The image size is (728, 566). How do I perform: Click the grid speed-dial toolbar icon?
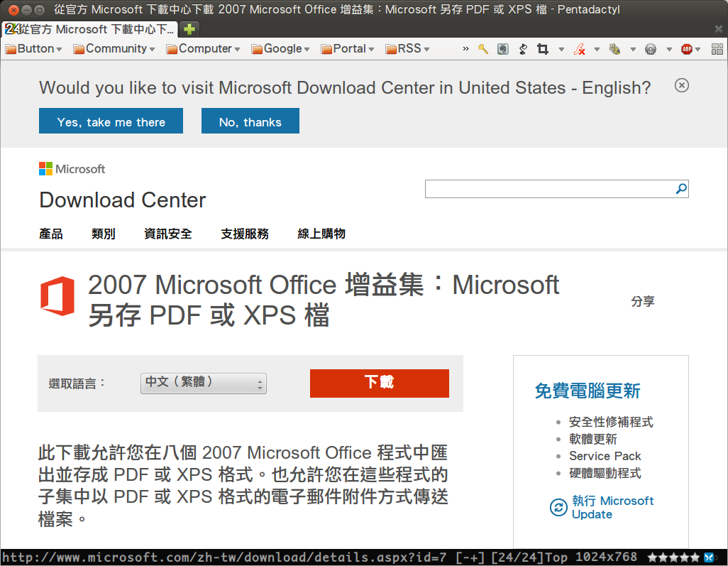point(717,49)
